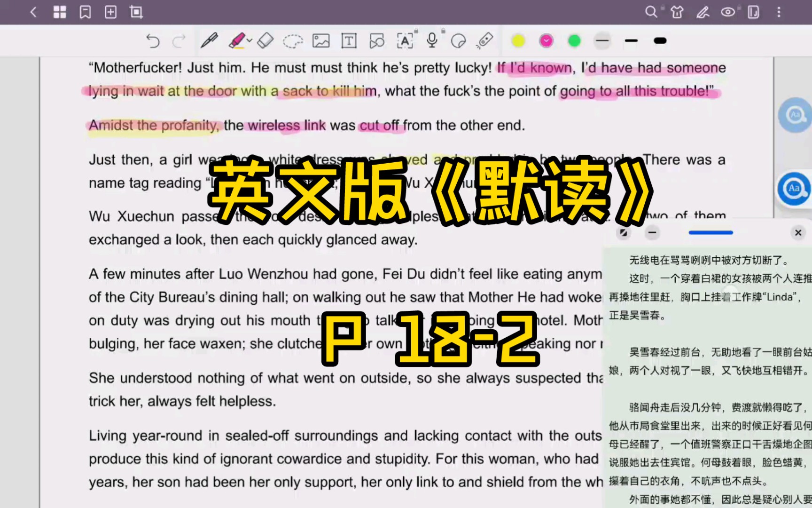Go back with the top-left arrow

coord(33,12)
